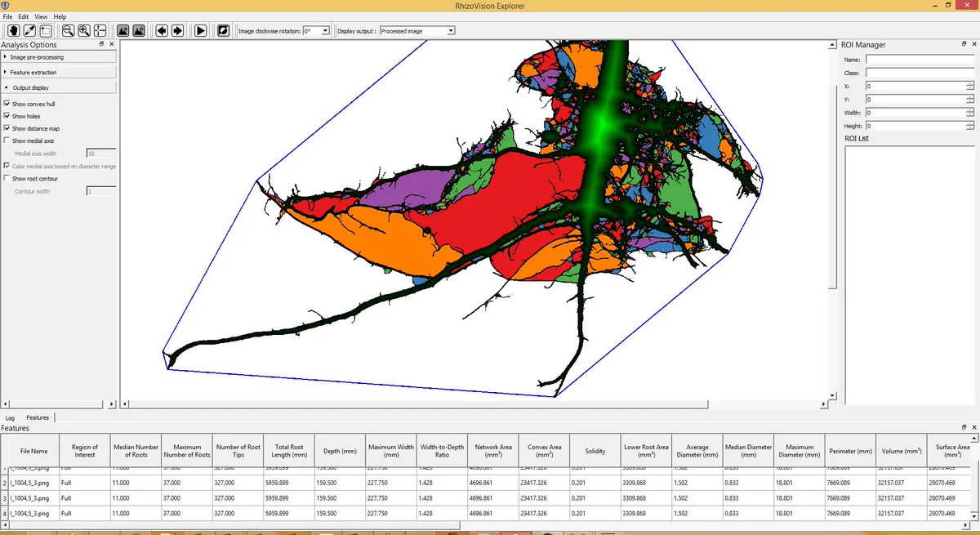Click the Medial axis width field

101,153
